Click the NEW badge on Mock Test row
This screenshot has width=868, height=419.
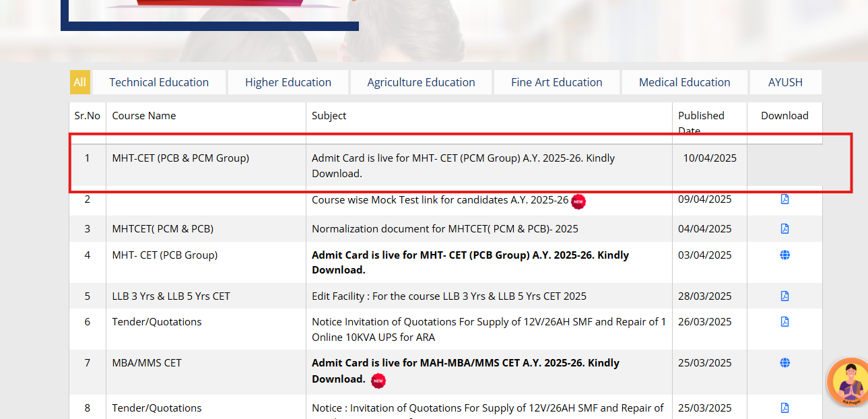pyautogui.click(x=578, y=201)
